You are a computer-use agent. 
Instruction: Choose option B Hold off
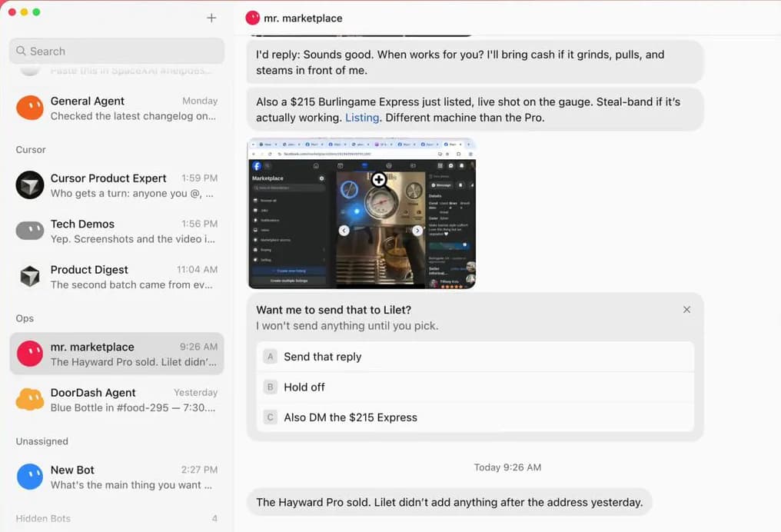476,387
